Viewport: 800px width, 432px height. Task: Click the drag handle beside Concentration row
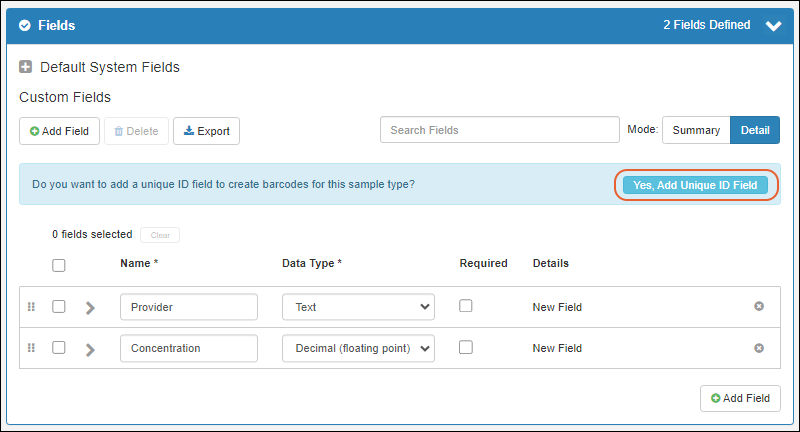[x=31, y=348]
